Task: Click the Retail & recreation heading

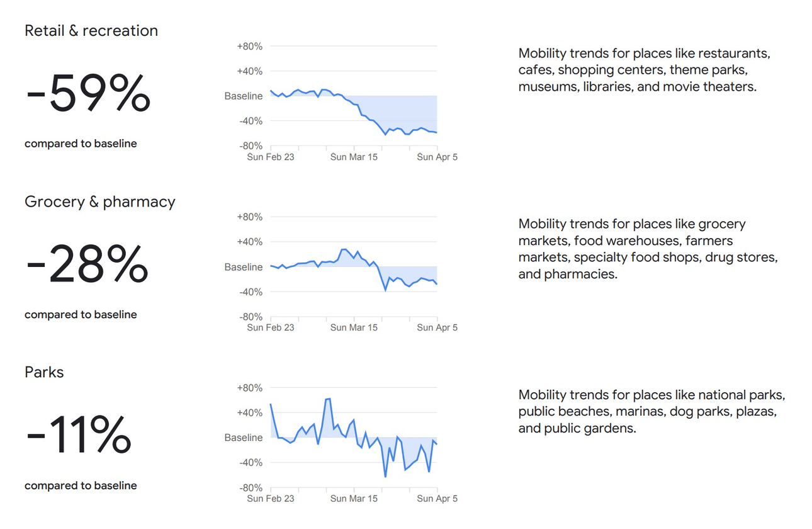Action: click(x=91, y=31)
